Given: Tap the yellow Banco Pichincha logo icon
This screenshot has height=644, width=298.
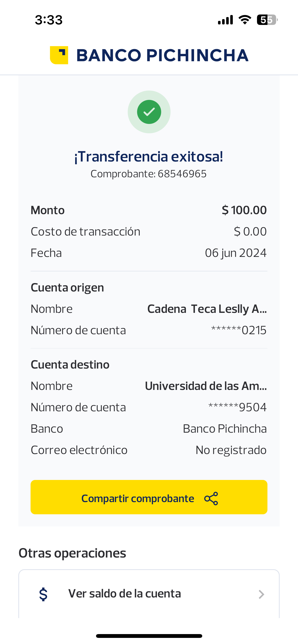Looking at the screenshot, I should click(59, 55).
